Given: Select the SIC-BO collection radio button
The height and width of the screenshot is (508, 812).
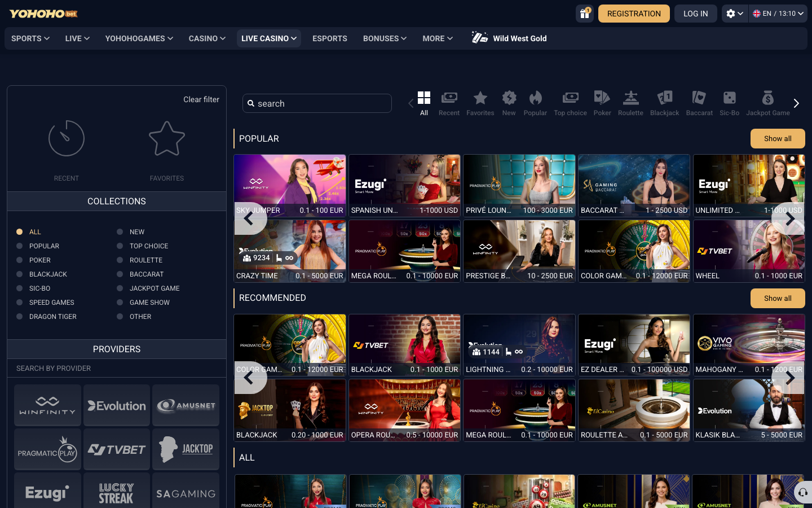Looking at the screenshot, I should 19,288.
